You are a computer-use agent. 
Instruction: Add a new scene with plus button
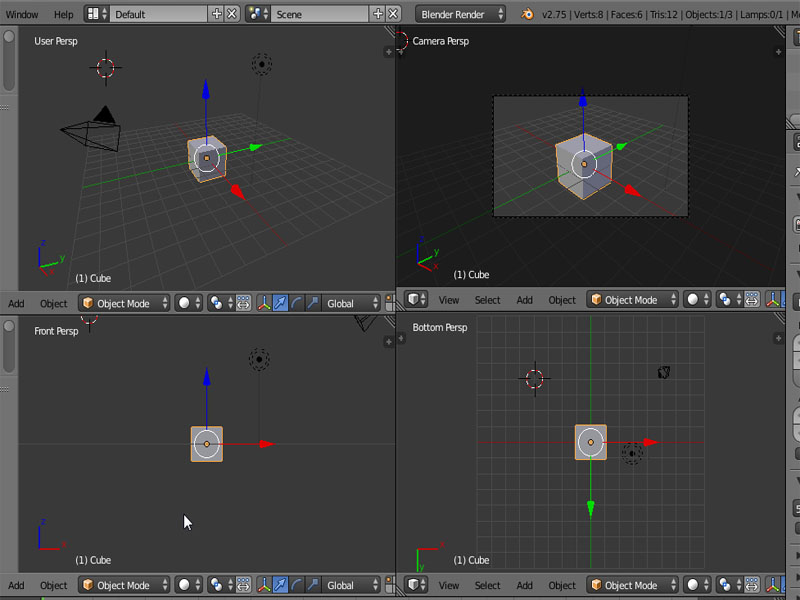coord(378,14)
